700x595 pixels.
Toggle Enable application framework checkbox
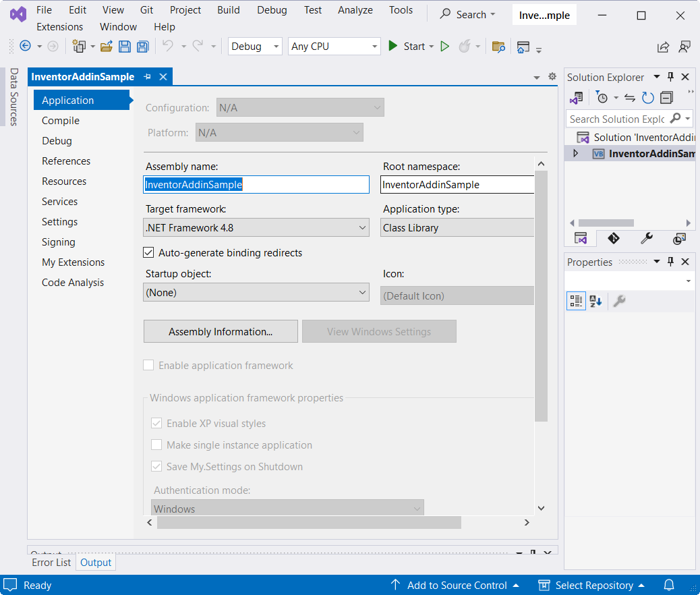coord(148,365)
